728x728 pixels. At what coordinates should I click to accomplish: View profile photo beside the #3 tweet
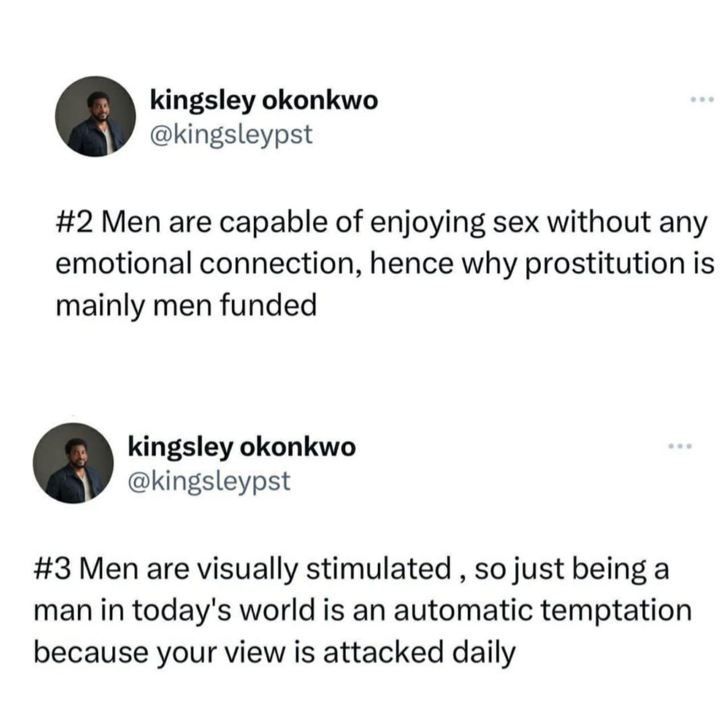click(73, 463)
